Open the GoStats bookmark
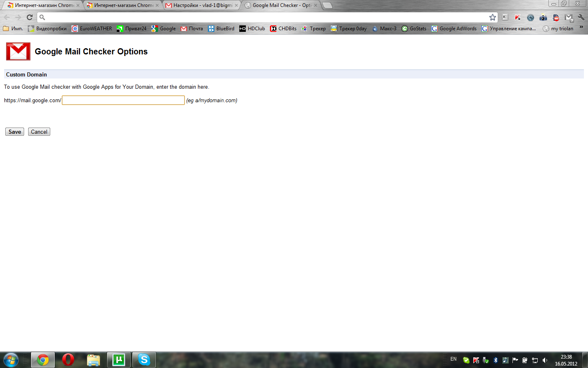The height and width of the screenshot is (368, 588). (414, 29)
